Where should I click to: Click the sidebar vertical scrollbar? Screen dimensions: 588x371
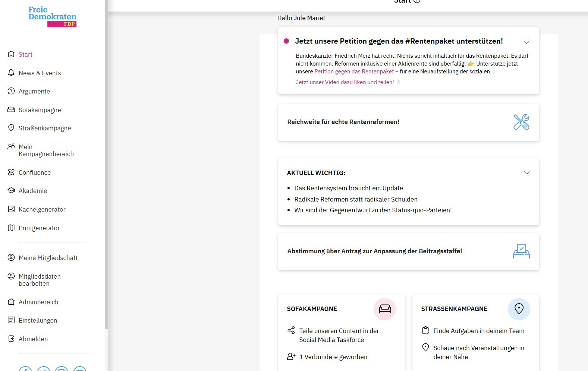(x=107, y=165)
